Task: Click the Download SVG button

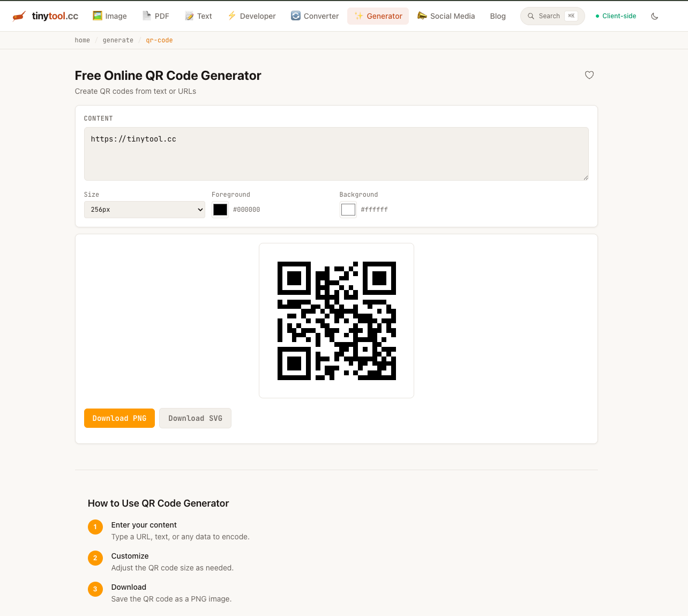Action: tap(195, 418)
